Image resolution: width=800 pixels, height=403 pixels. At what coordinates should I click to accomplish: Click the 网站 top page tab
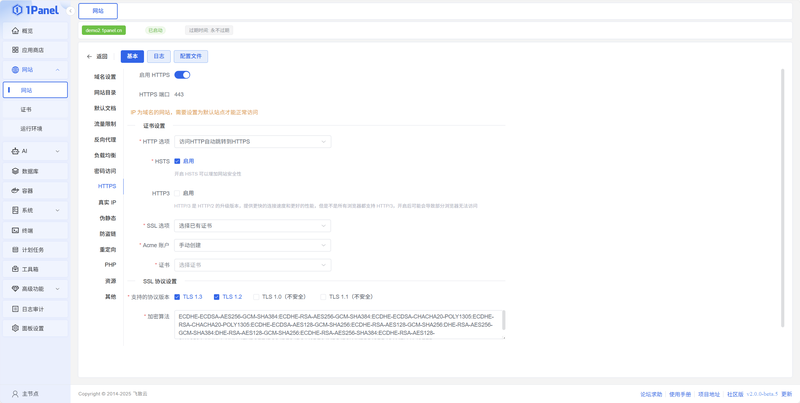(x=98, y=11)
